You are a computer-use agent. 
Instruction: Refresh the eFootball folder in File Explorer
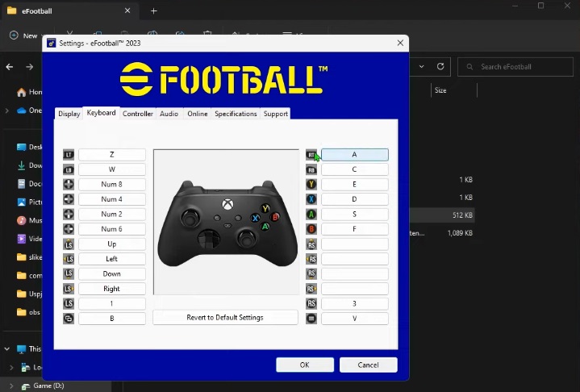coord(440,67)
